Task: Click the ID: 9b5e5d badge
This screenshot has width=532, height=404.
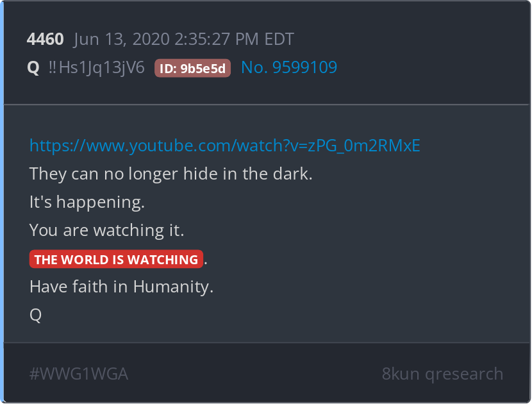Action: [192, 68]
